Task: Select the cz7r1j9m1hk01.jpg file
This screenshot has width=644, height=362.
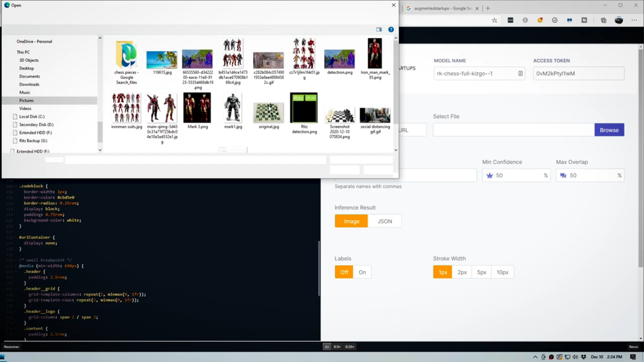Action: coord(304,59)
